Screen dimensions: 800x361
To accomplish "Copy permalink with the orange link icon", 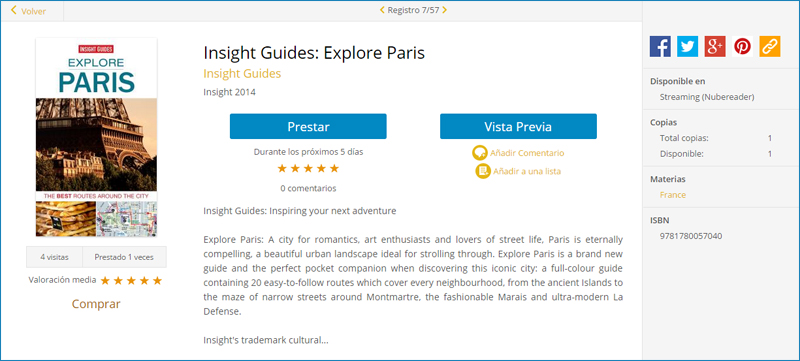I will [x=770, y=46].
